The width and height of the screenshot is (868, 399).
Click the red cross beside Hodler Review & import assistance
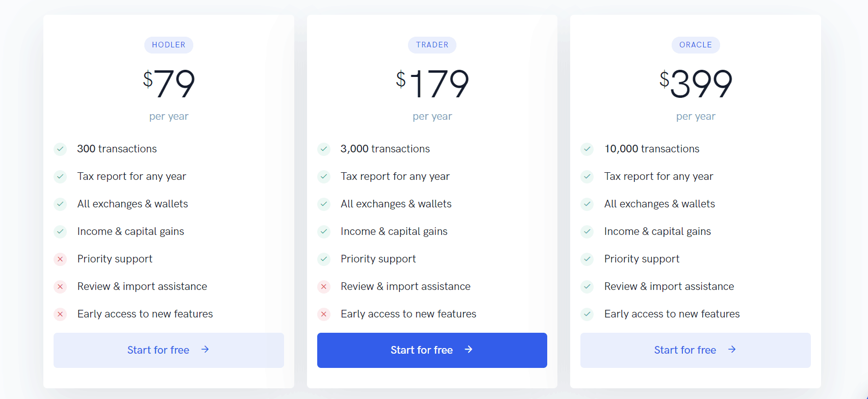click(60, 286)
